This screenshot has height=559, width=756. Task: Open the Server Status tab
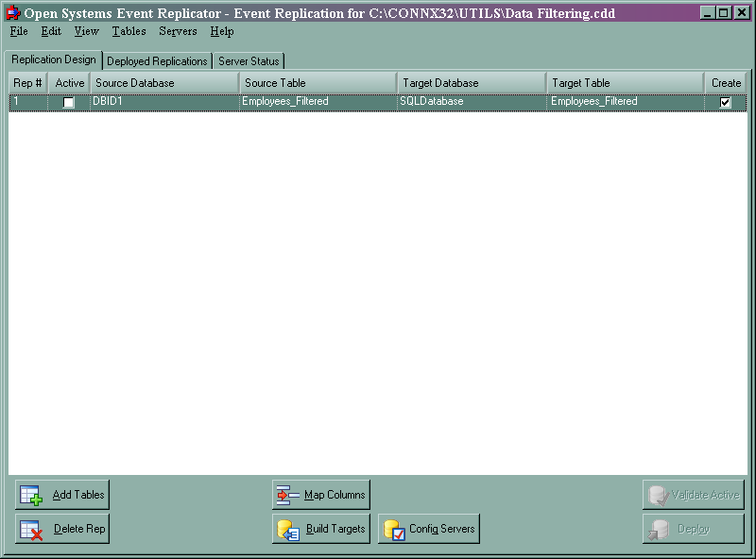coord(248,59)
